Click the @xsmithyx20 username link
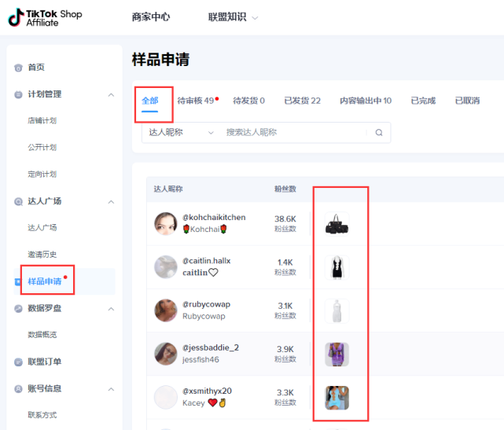Viewport: 504px width, 430px height. pos(207,391)
